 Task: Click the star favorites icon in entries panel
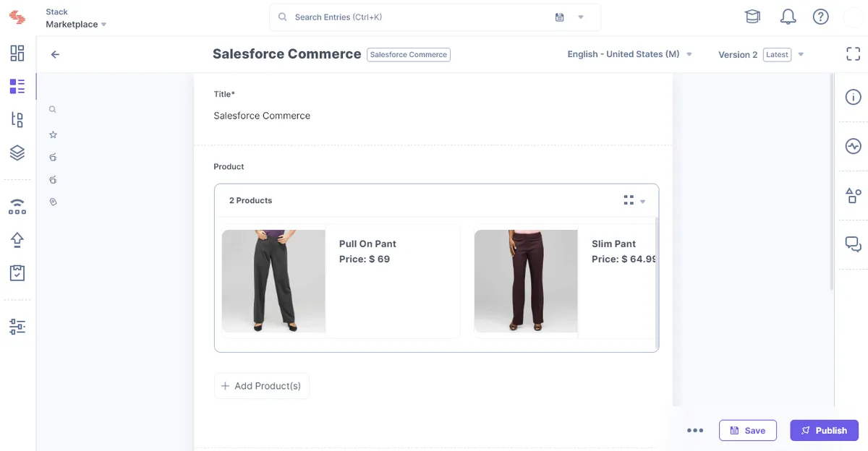(53, 134)
